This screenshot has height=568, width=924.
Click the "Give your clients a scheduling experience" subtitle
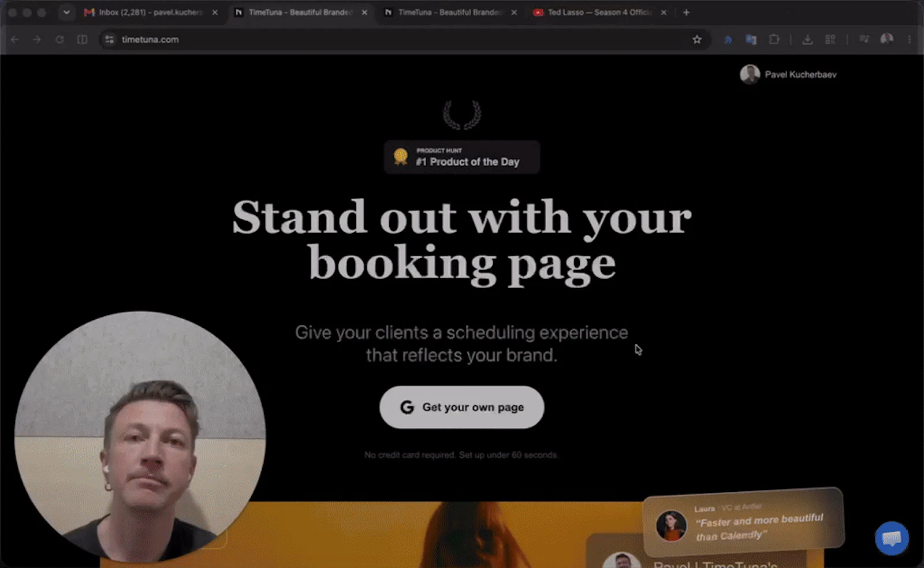[x=461, y=343]
